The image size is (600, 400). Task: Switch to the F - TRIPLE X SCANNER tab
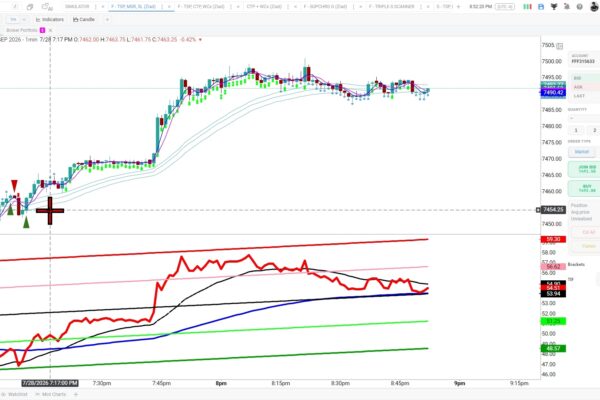click(x=392, y=7)
